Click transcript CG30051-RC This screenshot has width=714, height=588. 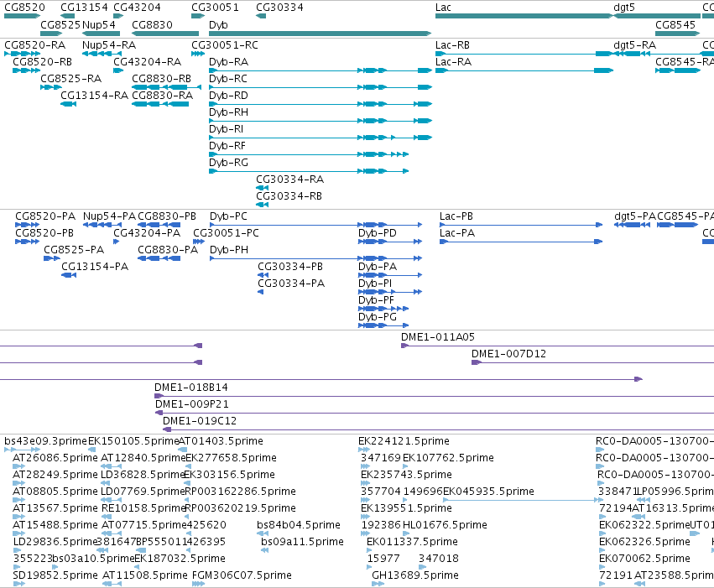coord(225,45)
